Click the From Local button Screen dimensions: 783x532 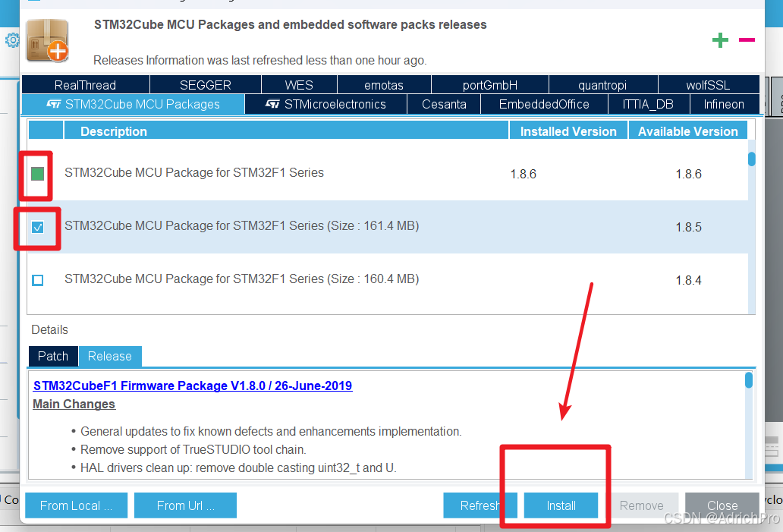pyautogui.click(x=76, y=505)
